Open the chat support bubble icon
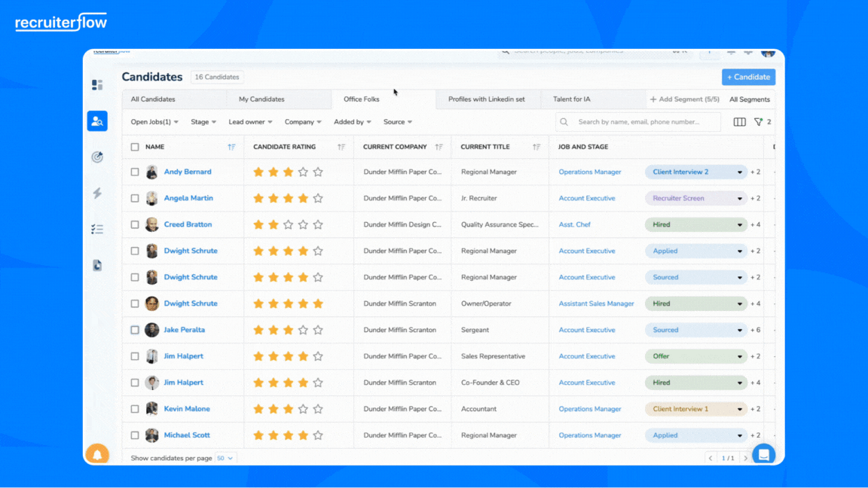 pyautogui.click(x=763, y=454)
